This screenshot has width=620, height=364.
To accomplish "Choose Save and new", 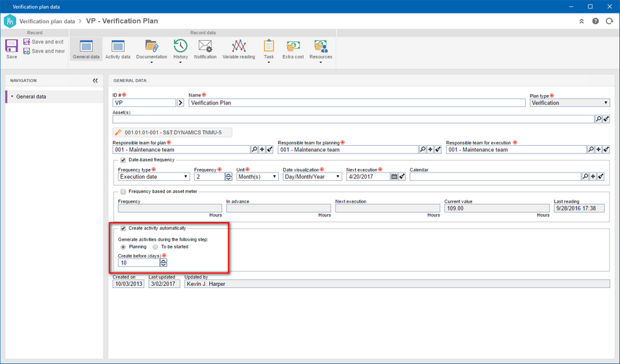I will 44,51.
